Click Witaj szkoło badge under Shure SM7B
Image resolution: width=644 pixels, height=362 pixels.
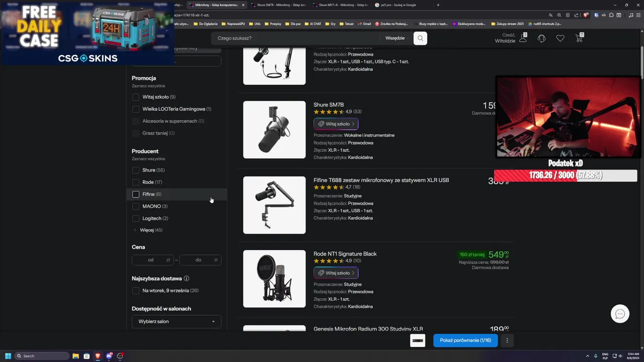coord(336,124)
